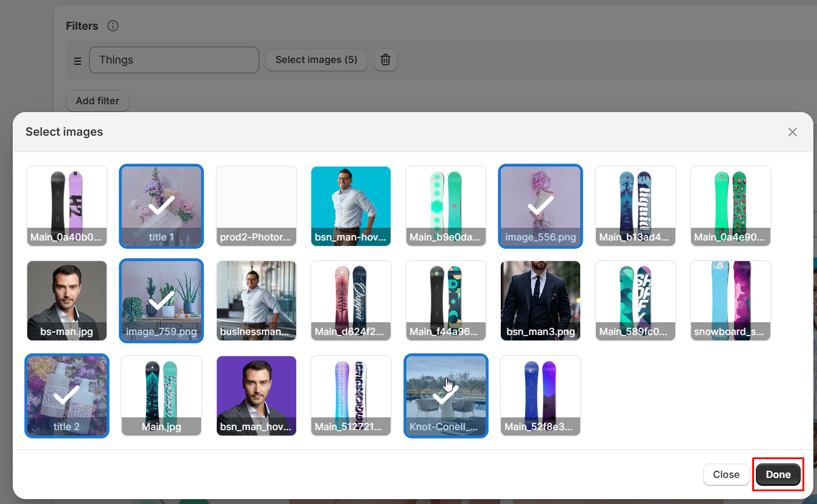The height and width of the screenshot is (504, 817).
Task: Select the bsn_man_hov purple background portrait
Action: [256, 396]
